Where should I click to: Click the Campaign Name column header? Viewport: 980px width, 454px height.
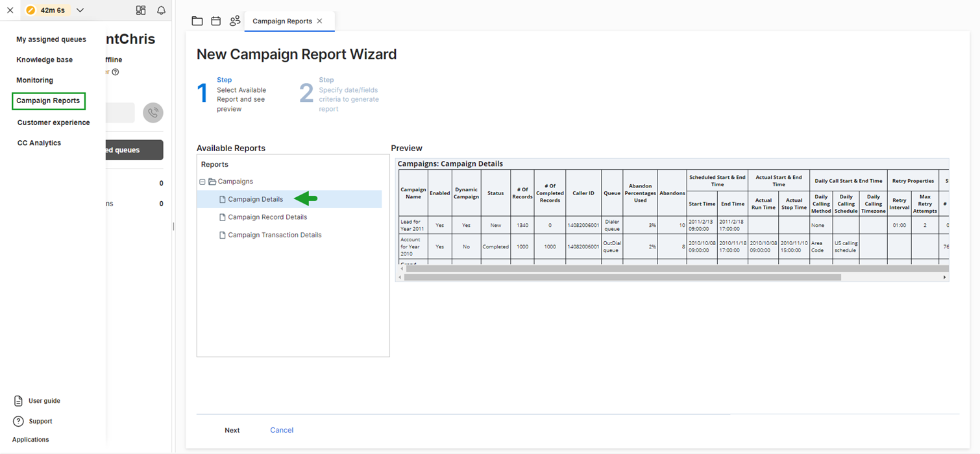point(413,193)
